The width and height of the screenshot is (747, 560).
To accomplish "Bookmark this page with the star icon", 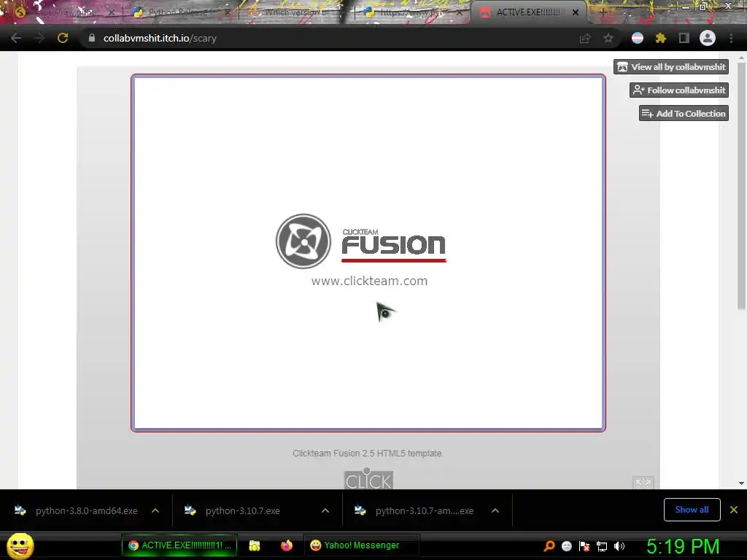I will tap(608, 39).
